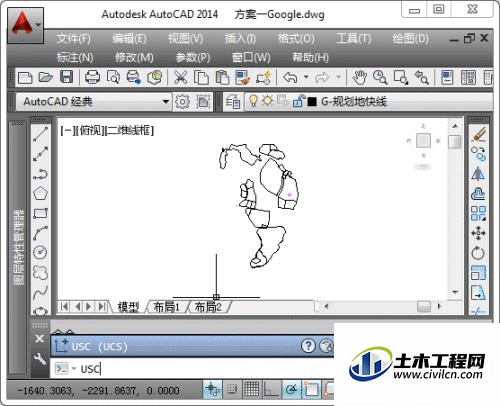Select the Spline draw tool
This screenshot has width=500, height=406.
tap(40, 292)
